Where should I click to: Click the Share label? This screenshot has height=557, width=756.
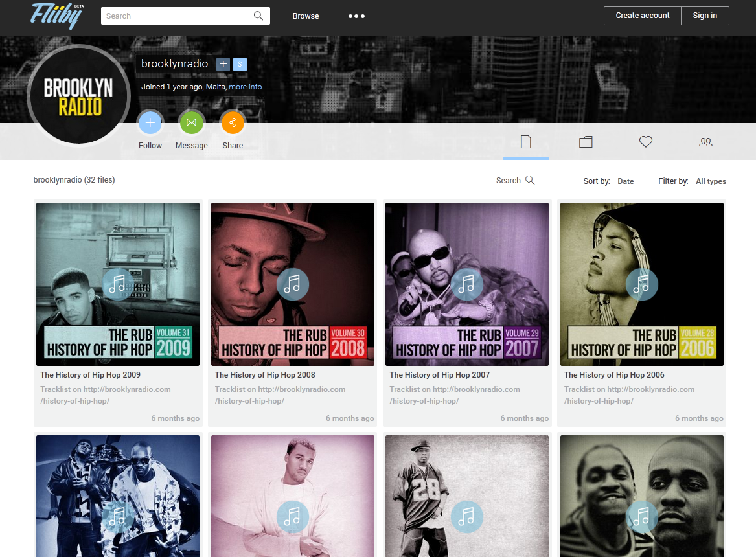(233, 146)
